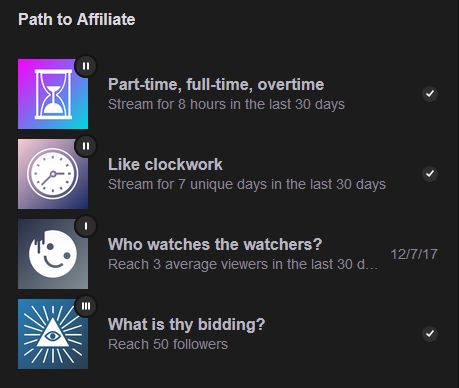This screenshot has width=459, height=388.
Task: Click the clock achievement icon
Action: point(53,174)
